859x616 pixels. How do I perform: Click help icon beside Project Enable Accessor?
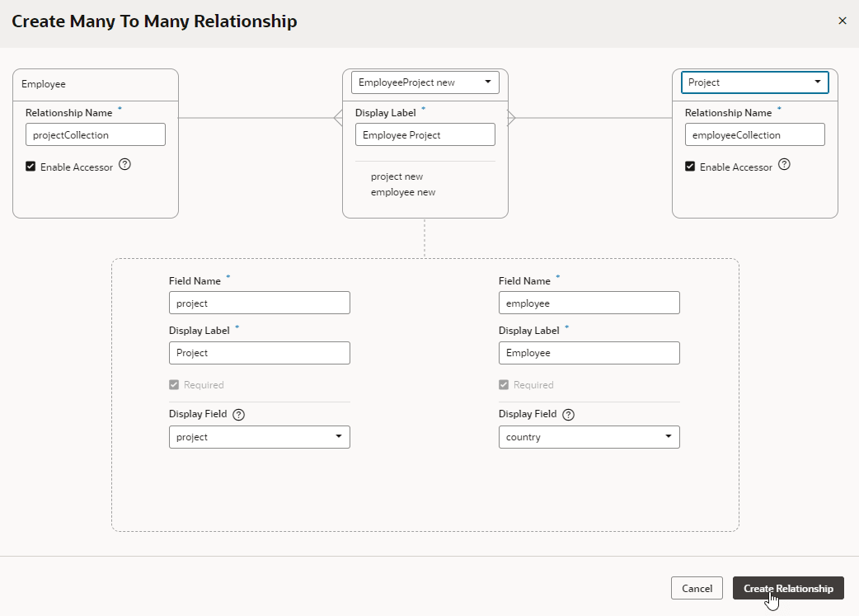coord(784,165)
